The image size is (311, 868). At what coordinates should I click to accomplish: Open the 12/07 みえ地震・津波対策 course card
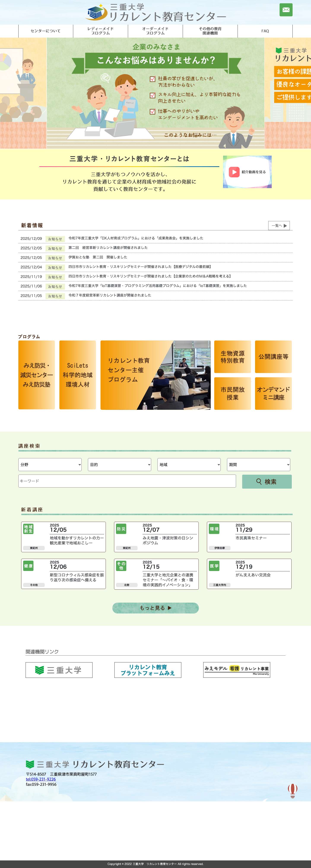pyautogui.click(x=156, y=537)
